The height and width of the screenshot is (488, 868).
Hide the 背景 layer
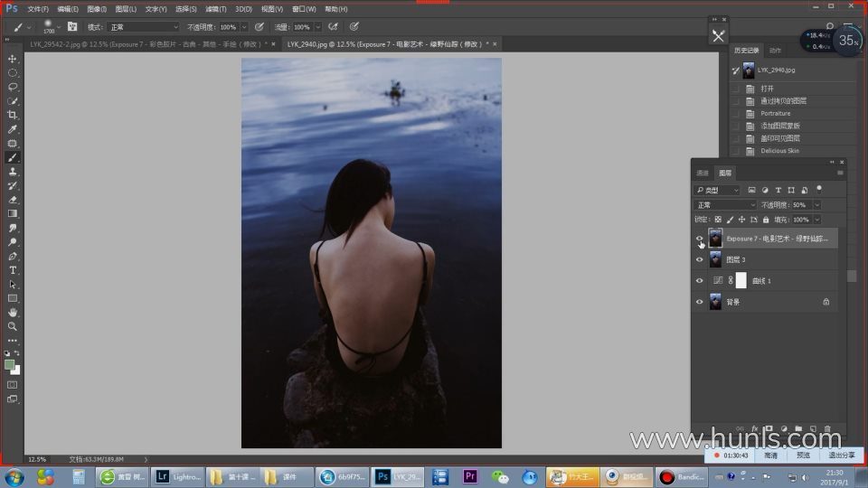click(699, 302)
